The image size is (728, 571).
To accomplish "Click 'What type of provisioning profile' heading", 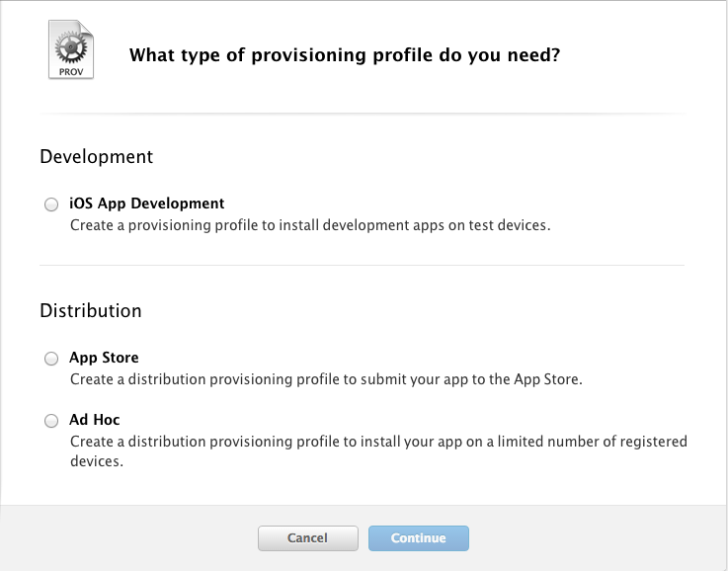I will click(345, 54).
